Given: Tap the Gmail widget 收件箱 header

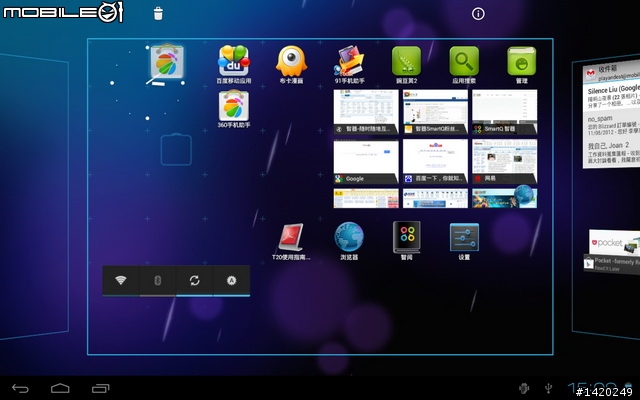Looking at the screenshot, I should pyautogui.click(x=611, y=70).
